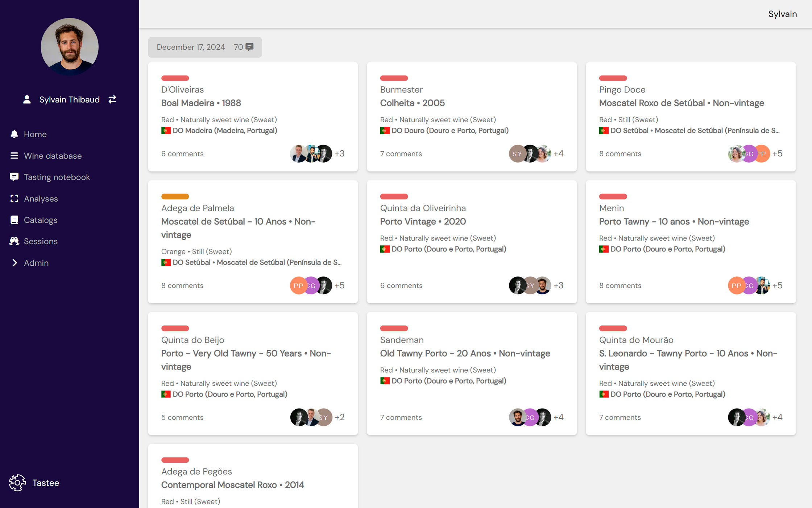
Task: Click the Portugal flag on Quinta da Oliveirinha card
Action: [385, 249]
